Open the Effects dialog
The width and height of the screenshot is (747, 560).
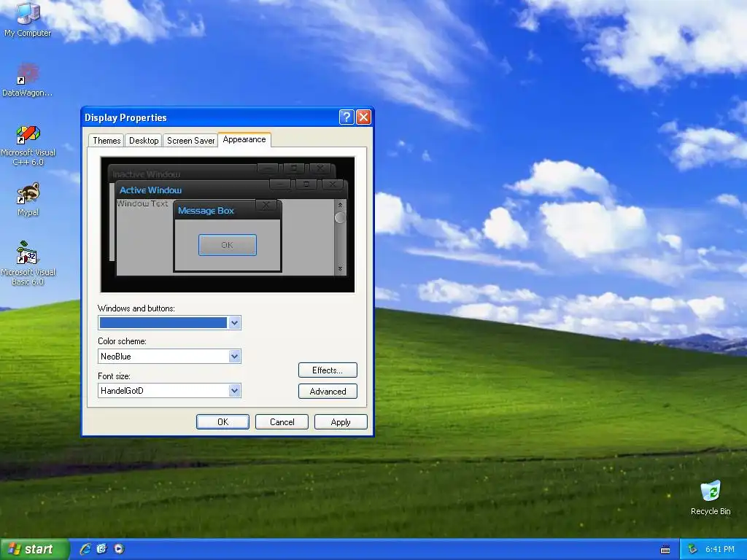click(328, 370)
